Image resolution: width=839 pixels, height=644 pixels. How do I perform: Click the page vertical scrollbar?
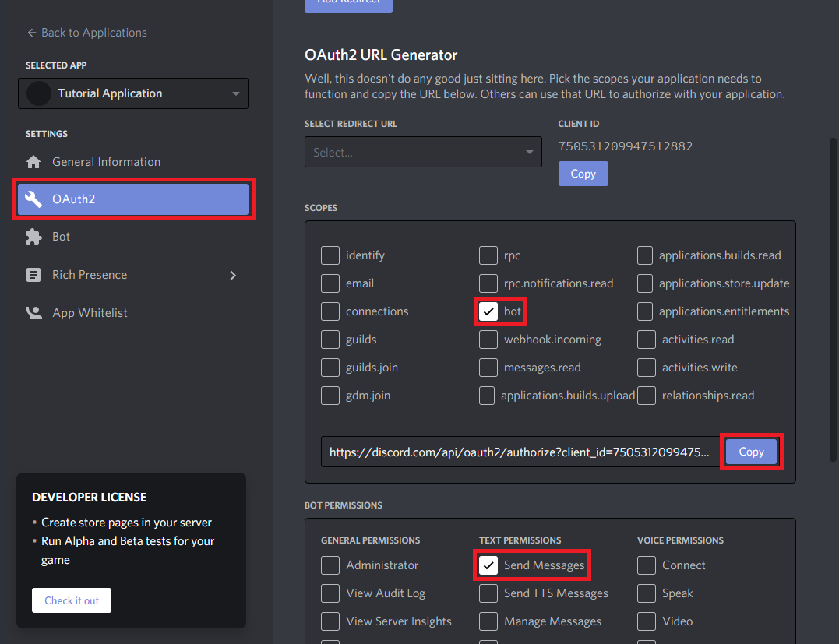coord(833,300)
